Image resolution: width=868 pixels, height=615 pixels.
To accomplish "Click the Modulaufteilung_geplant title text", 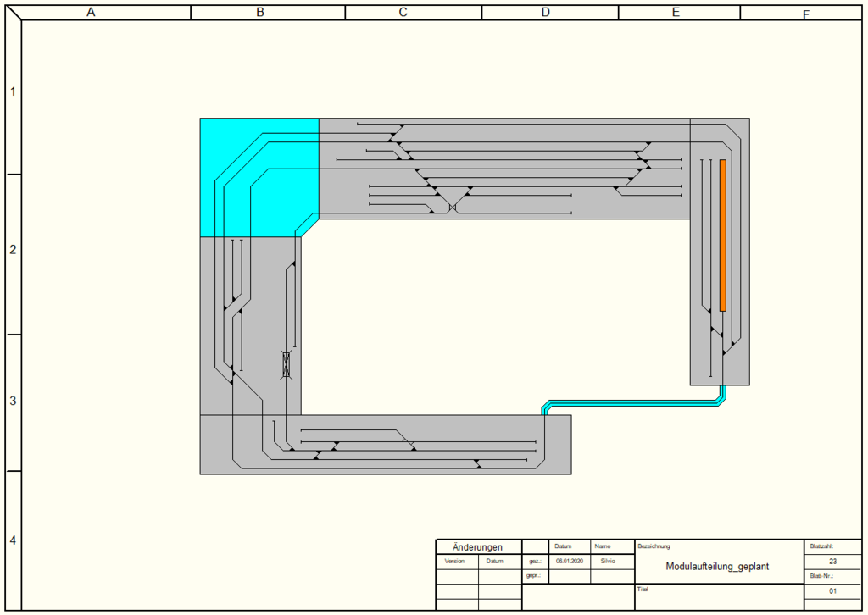I will 717,567.
